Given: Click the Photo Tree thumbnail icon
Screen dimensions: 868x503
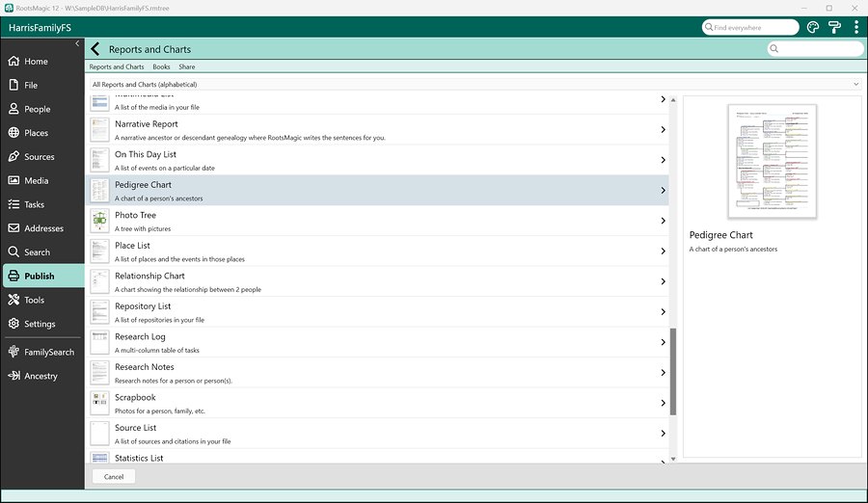Looking at the screenshot, I should pos(99,221).
